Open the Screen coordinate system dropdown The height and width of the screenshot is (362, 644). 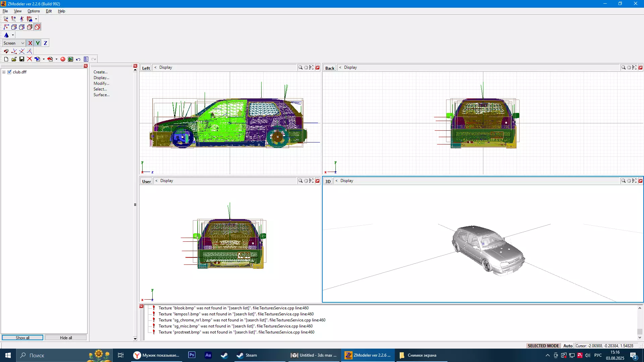pyautogui.click(x=22, y=43)
